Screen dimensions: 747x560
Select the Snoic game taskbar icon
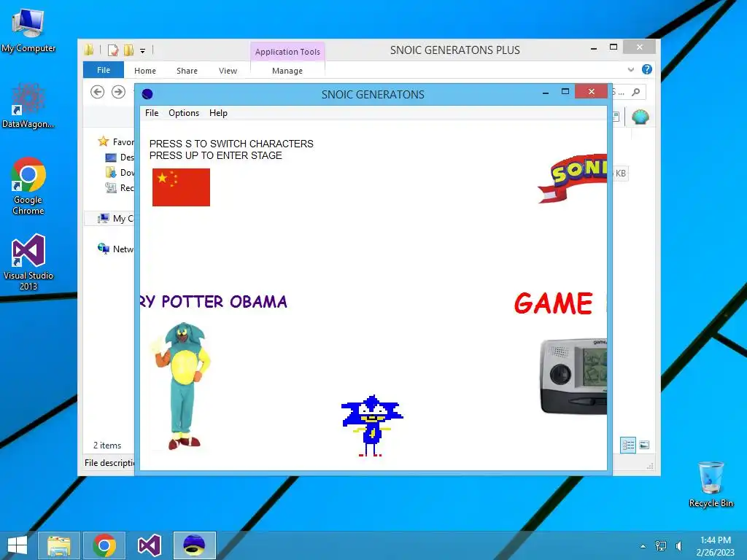pos(194,545)
